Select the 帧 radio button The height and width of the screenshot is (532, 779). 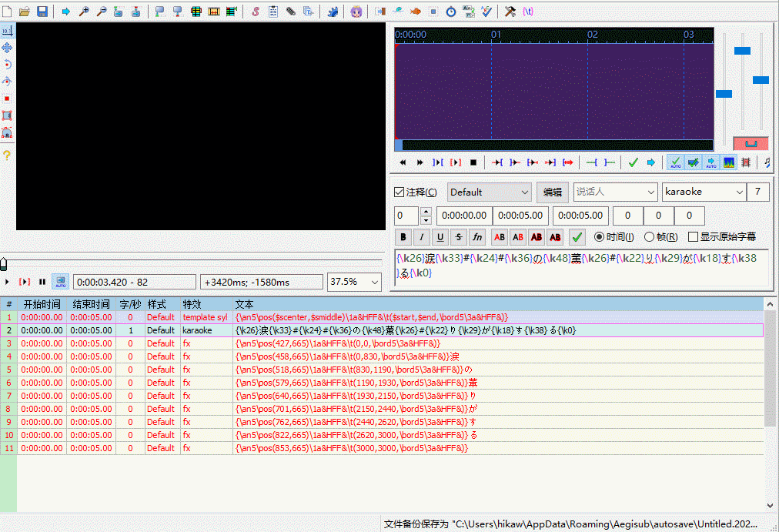(650, 237)
